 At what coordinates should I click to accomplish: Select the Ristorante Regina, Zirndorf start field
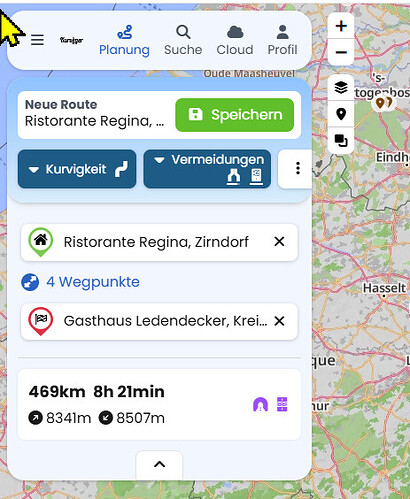click(159, 242)
